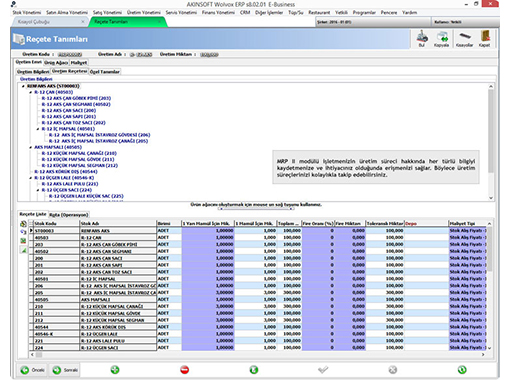Viewport: 510px width, 380px height.
Task: Go to next record with Sonraki button
Action: (x=65, y=370)
